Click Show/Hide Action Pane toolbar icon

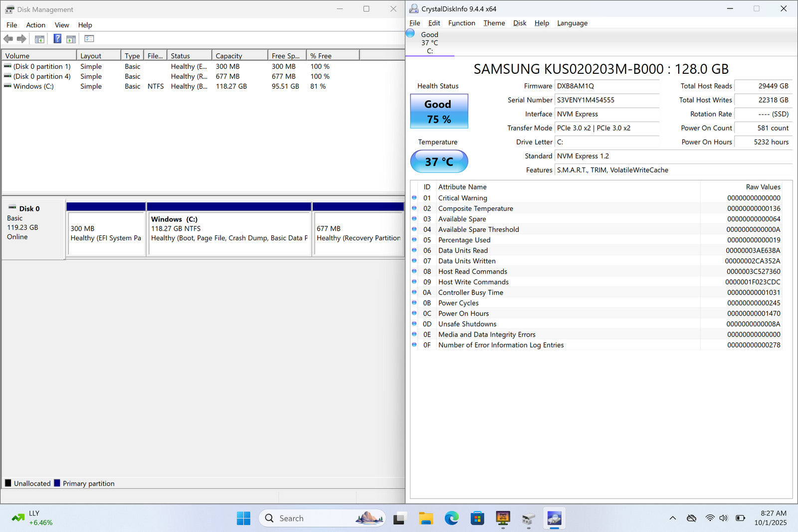(x=71, y=39)
